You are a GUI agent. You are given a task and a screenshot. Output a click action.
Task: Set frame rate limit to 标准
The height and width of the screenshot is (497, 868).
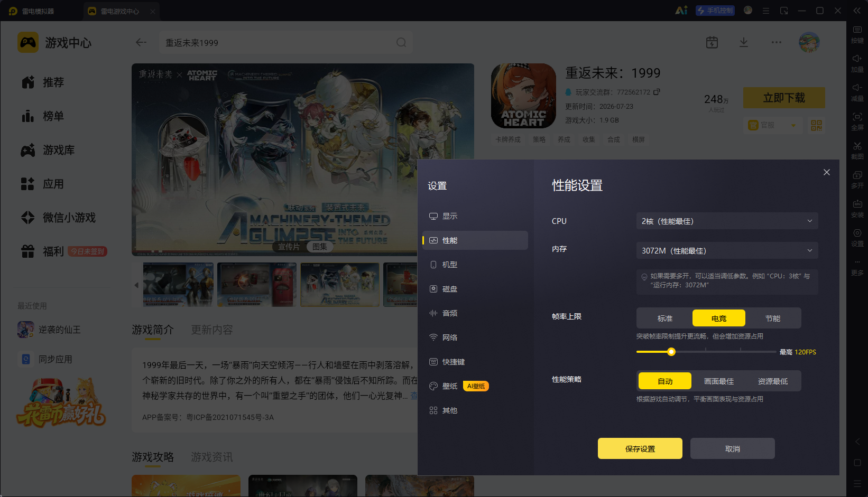point(665,318)
